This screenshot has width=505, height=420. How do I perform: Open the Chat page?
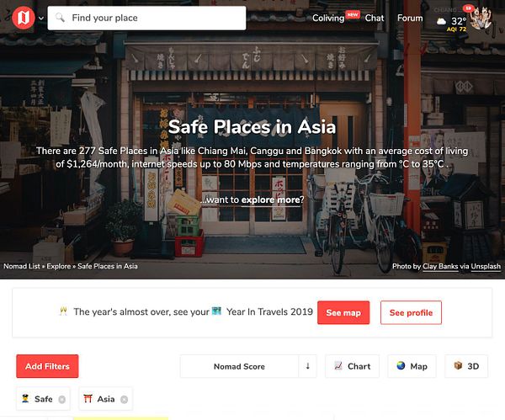[375, 18]
